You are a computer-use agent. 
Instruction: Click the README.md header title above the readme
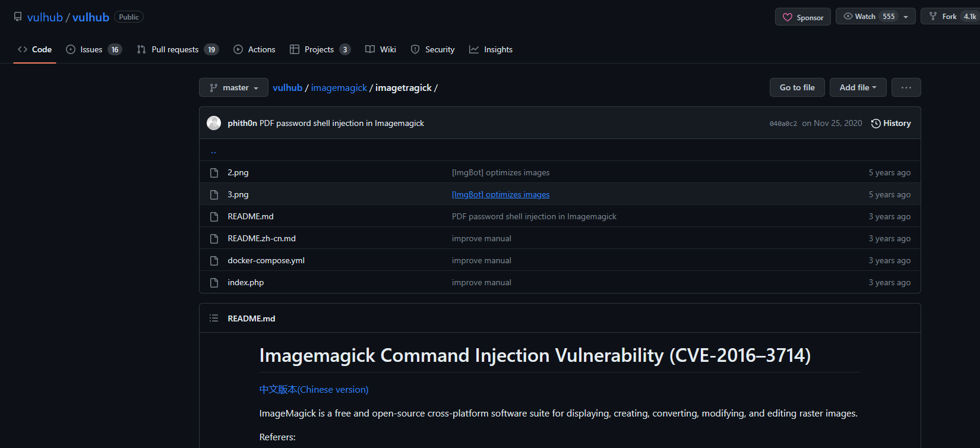[x=251, y=318]
